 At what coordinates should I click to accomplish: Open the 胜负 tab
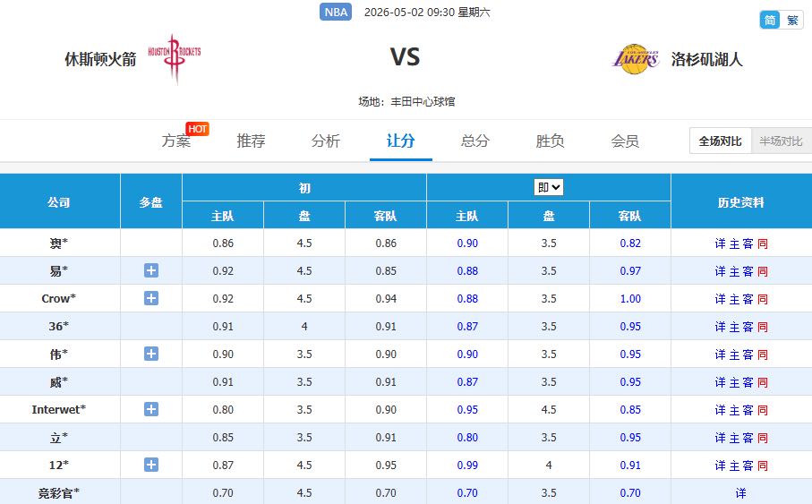pyautogui.click(x=550, y=141)
